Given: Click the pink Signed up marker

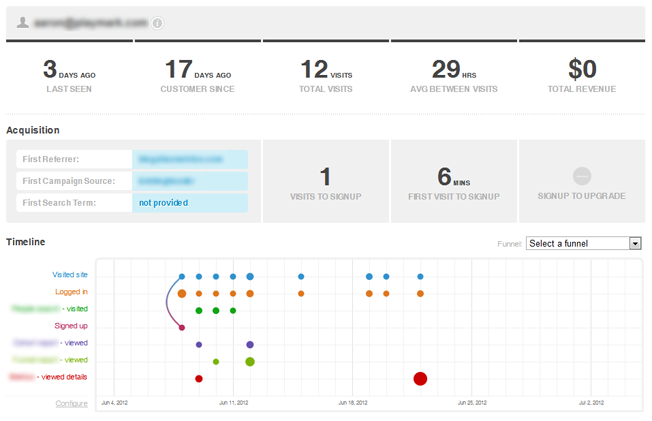Looking at the screenshot, I should 182,327.
